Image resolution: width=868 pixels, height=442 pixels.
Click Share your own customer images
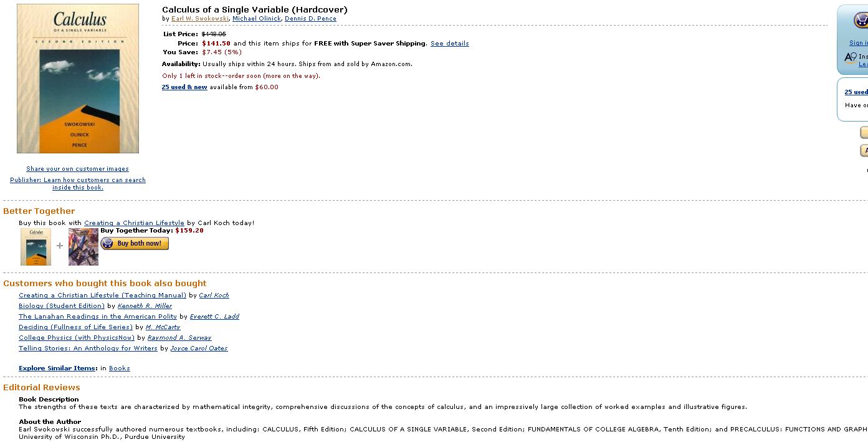coord(77,169)
